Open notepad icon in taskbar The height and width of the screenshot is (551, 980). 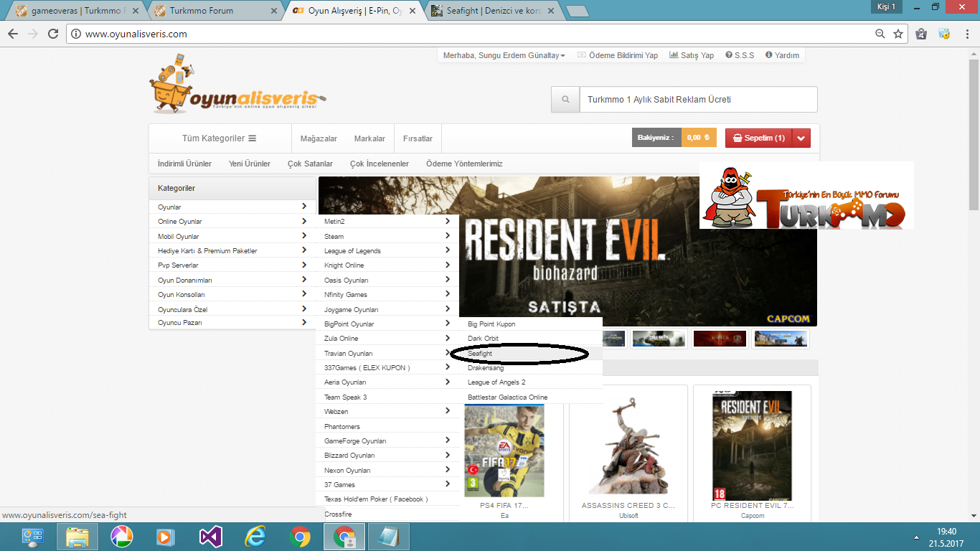(x=389, y=537)
